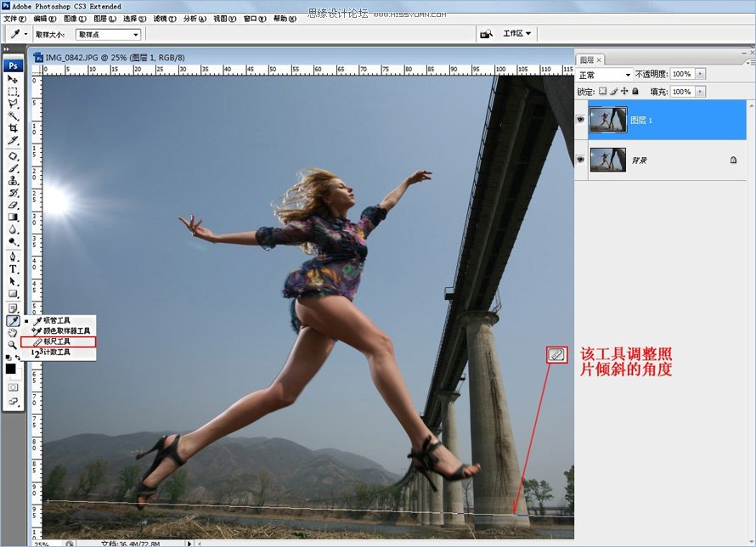Viewport: 756px width, 547px height.
Task: Select the Rectangle shape tool
Action: pos(13,294)
